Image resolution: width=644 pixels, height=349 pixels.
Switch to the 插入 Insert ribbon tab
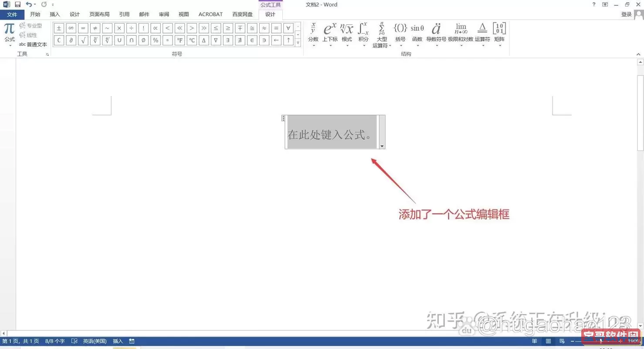coord(55,14)
